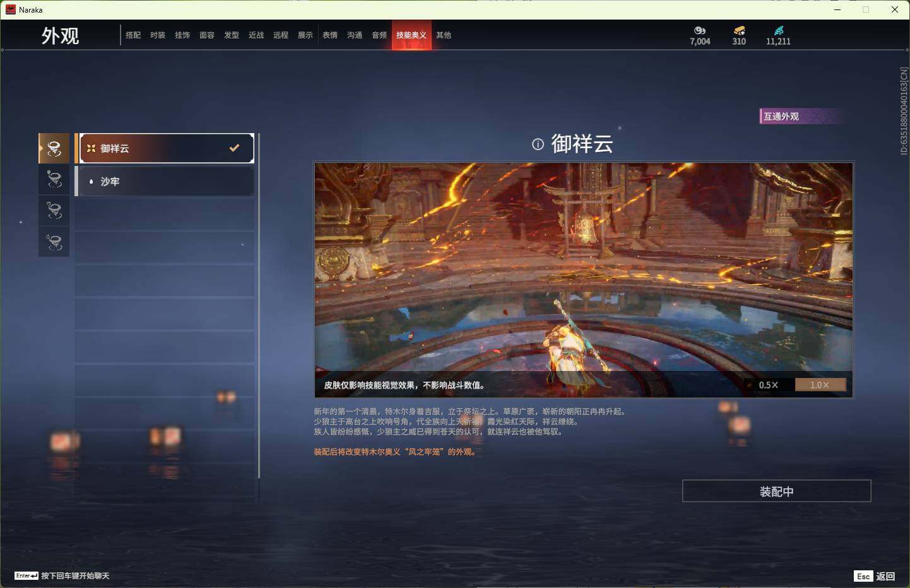This screenshot has width=910, height=588.
Task: Click the checkmark on the 御祥云 row
Action: tap(234, 148)
